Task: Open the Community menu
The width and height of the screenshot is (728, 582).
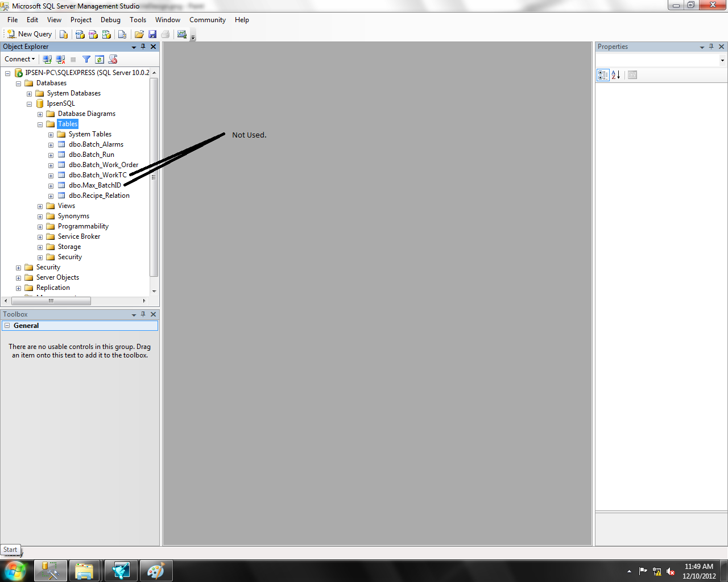Action: click(x=208, y=20)
